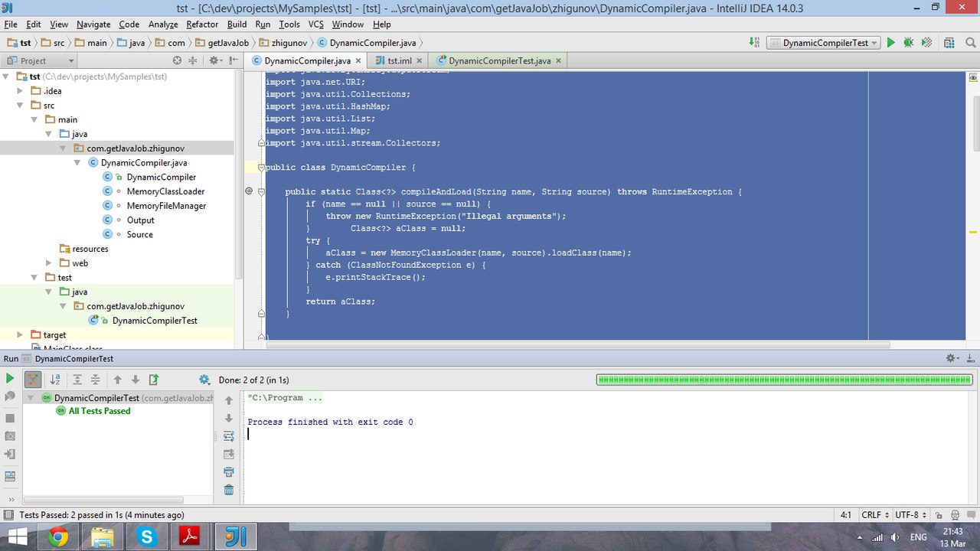Toggle soft-wrap in the console

(228, 436)
